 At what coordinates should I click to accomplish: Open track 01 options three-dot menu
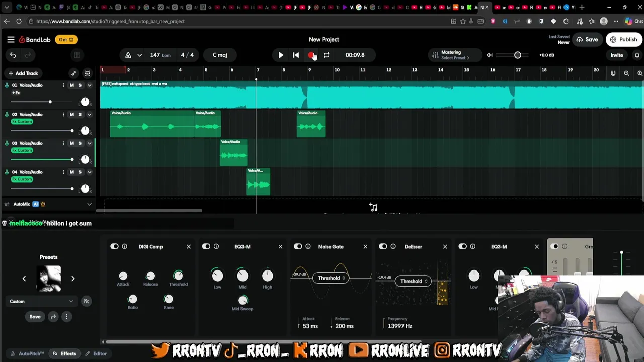pos(63,85)
